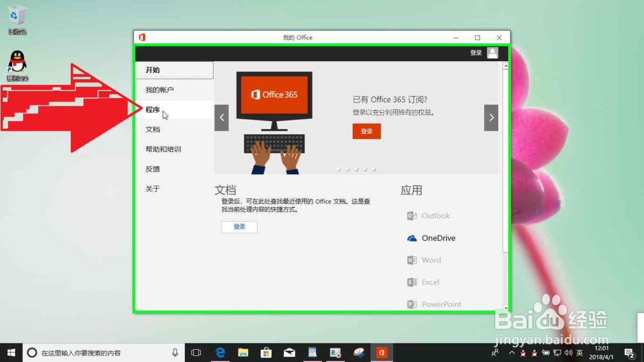Screen dimensions: 644x362
Task: Open the 程序 section in the sidebar
Action: [x=175, y=110]
